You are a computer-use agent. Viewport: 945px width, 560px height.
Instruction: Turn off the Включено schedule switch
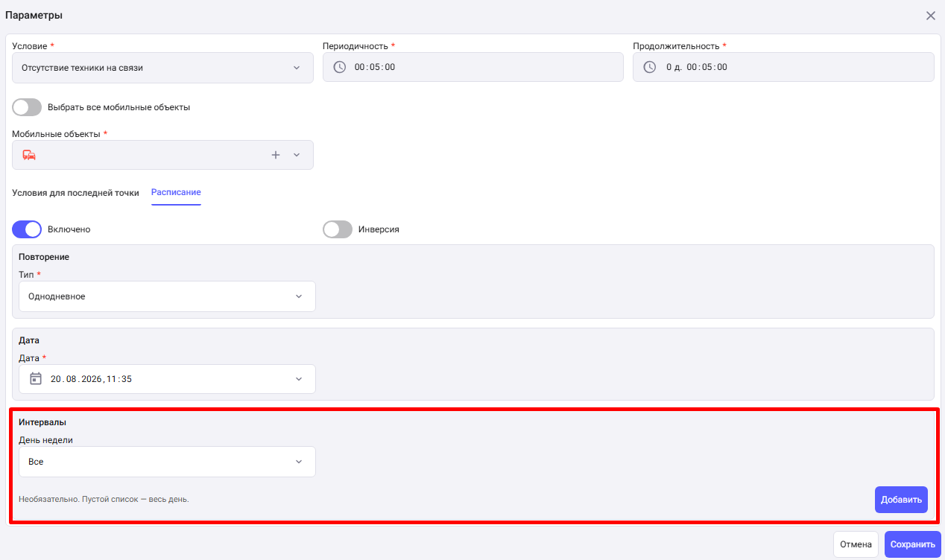point(27,229)
